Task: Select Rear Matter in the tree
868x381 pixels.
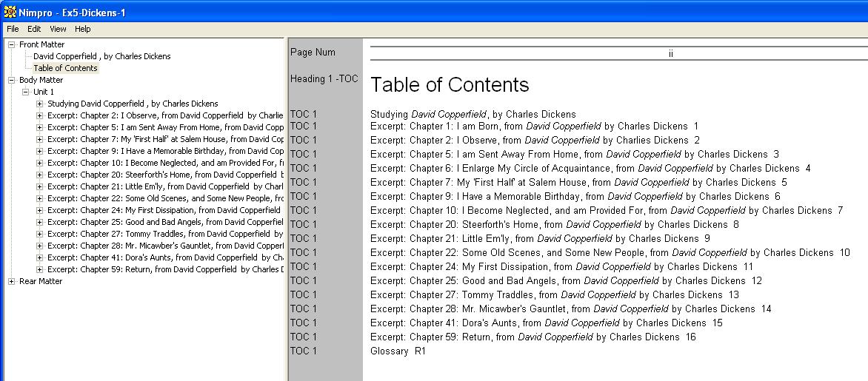Action: click(41, 281)
